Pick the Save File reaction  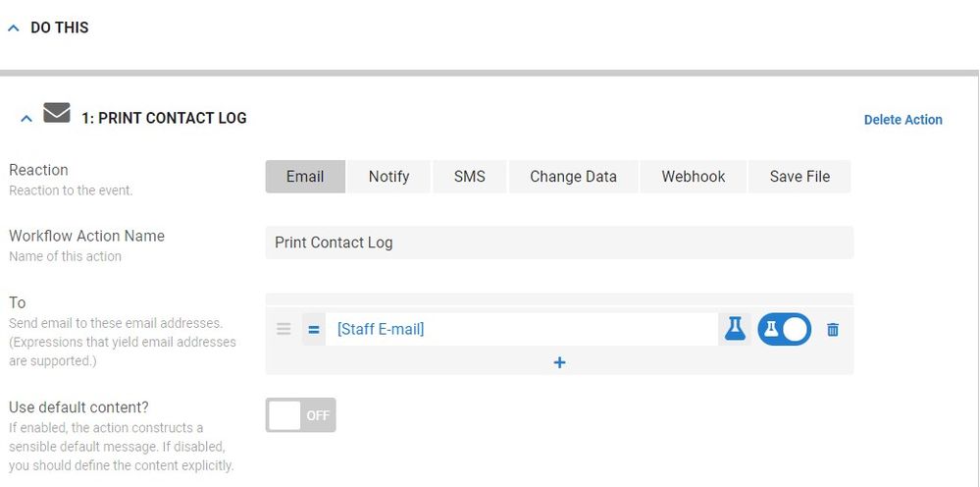[x=799, y=177]
